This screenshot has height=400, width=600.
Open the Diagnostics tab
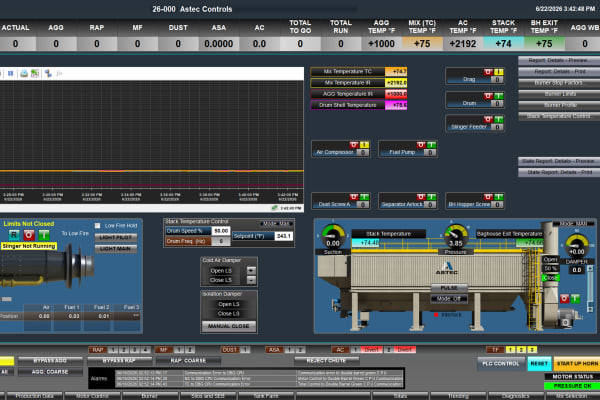[515, 396]
